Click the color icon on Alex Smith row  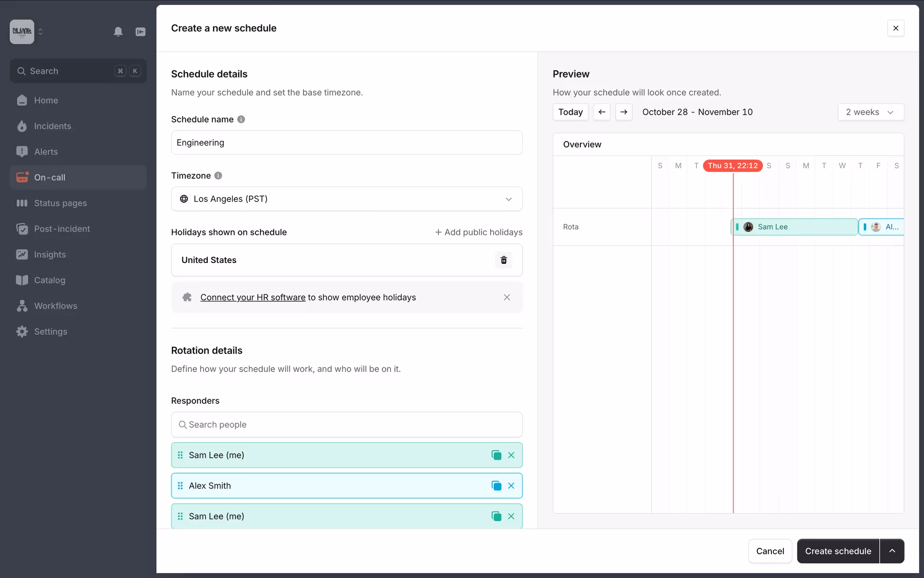pos(496,486)
